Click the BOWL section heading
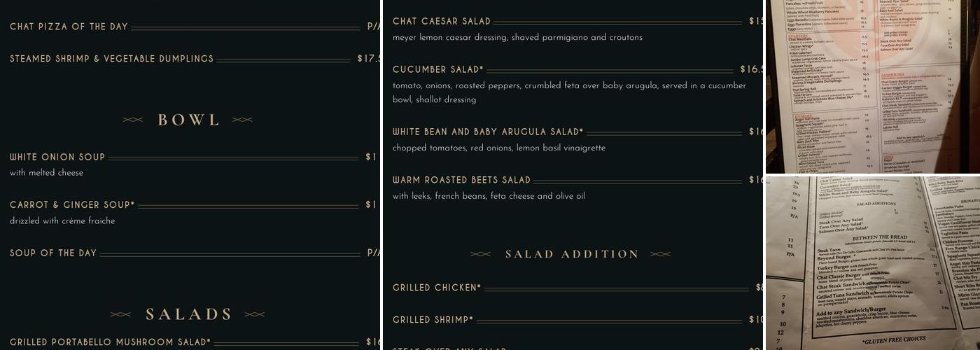This screenshot has height=350, width=980. coord(189,120)
